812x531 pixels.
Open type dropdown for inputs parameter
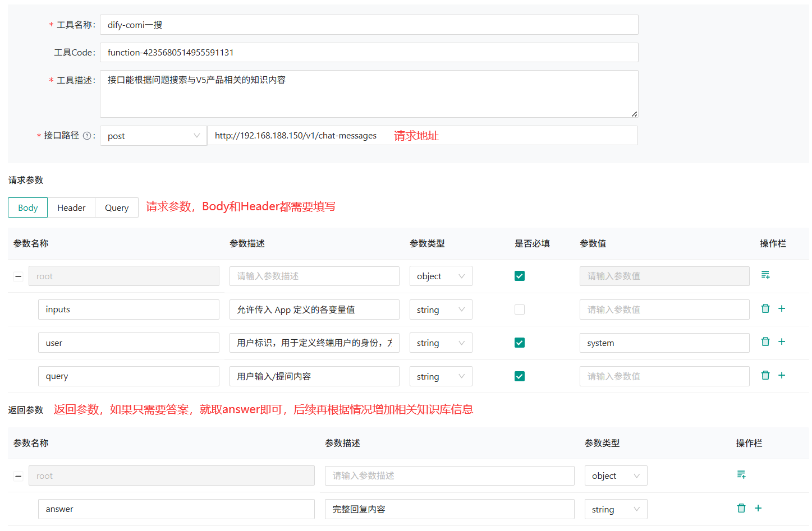click(441, 310)
